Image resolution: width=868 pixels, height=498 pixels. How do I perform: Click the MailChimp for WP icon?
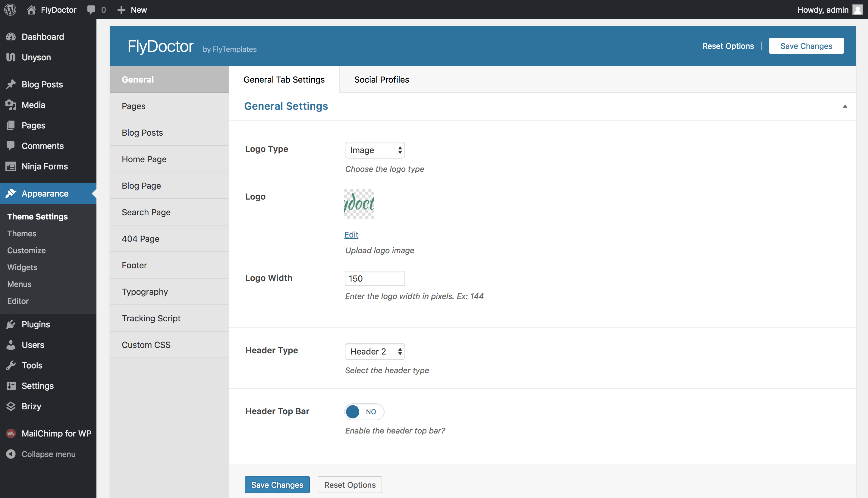coord(11,433)
